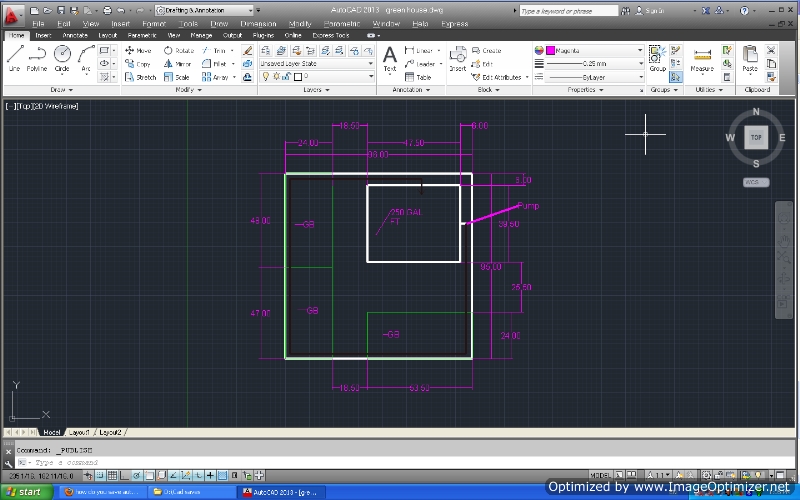Open the Dimension menu

tap(258, 24)
